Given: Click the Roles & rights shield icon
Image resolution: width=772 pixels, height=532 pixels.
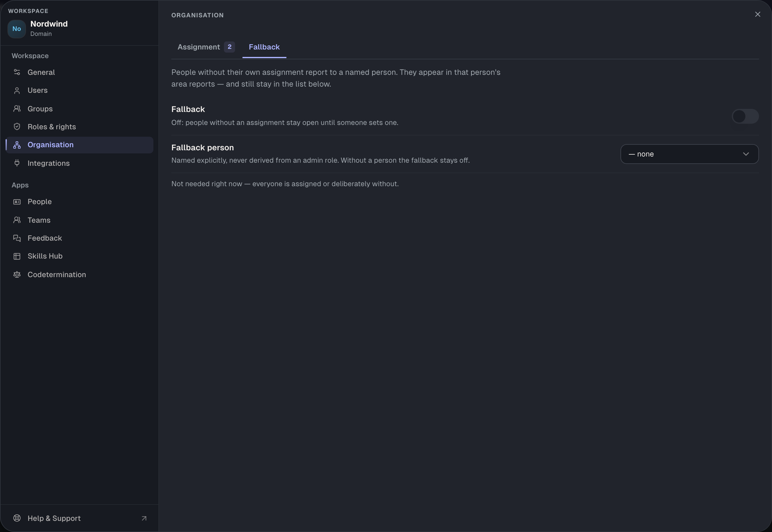Looking at the screenshot, I should click(17, 127).
